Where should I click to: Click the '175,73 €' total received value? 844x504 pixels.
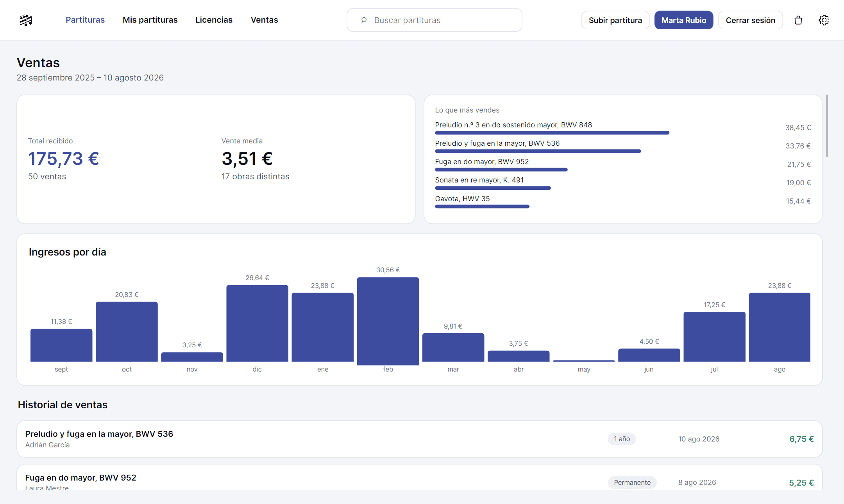click(64, 159)
